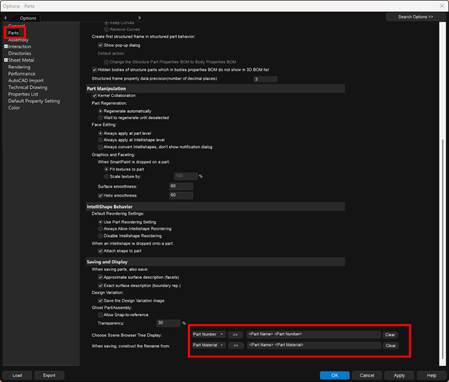Toggle Show pop-up dialog checkbox
449x382 pixels.
coord(100,45)
